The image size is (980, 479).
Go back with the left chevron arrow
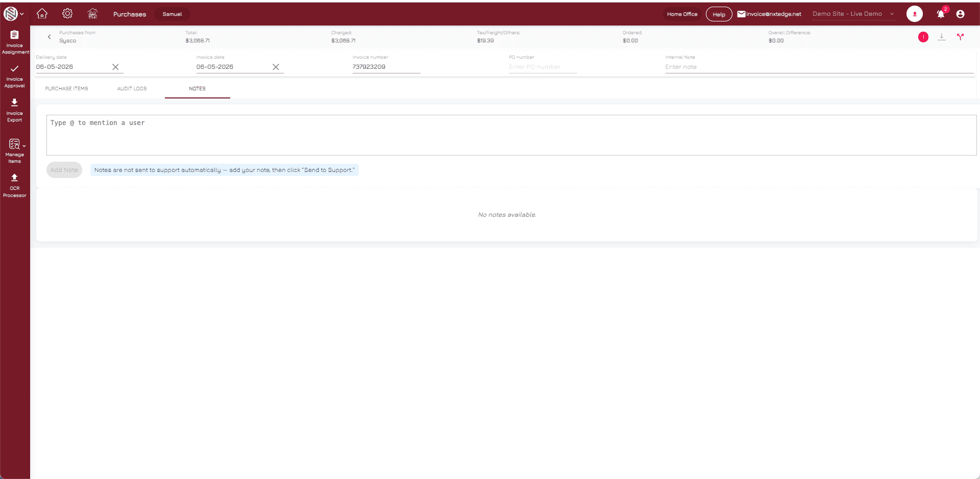[50, 37]
